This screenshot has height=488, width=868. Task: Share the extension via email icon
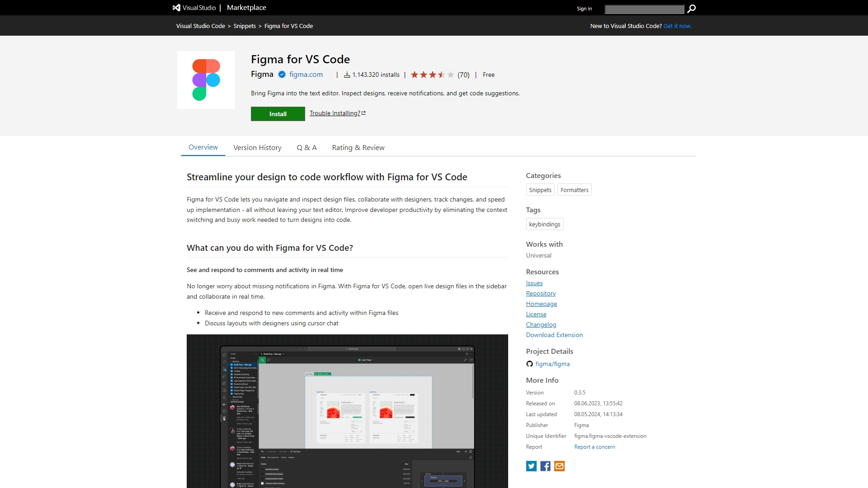[559, 466]
